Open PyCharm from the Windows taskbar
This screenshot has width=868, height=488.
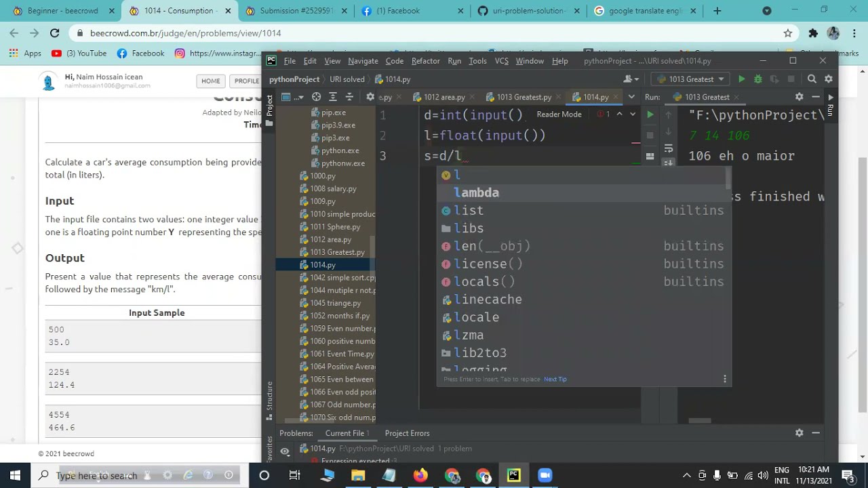click(x=513, y=475)
